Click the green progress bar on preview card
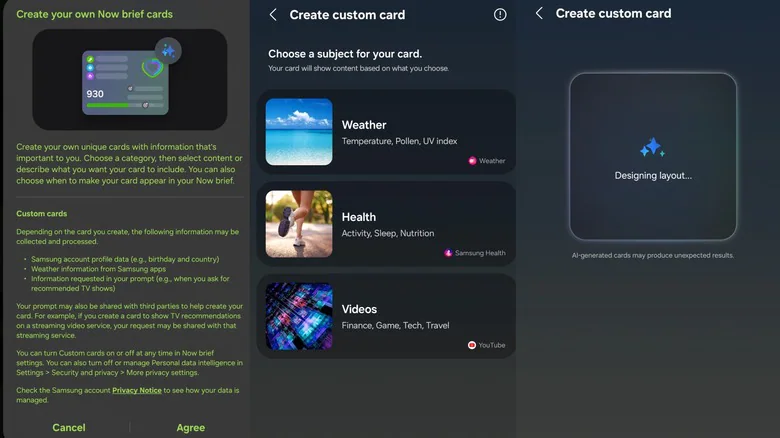The height and width of the screenshot is (438, 780). (x=108, y=105)
